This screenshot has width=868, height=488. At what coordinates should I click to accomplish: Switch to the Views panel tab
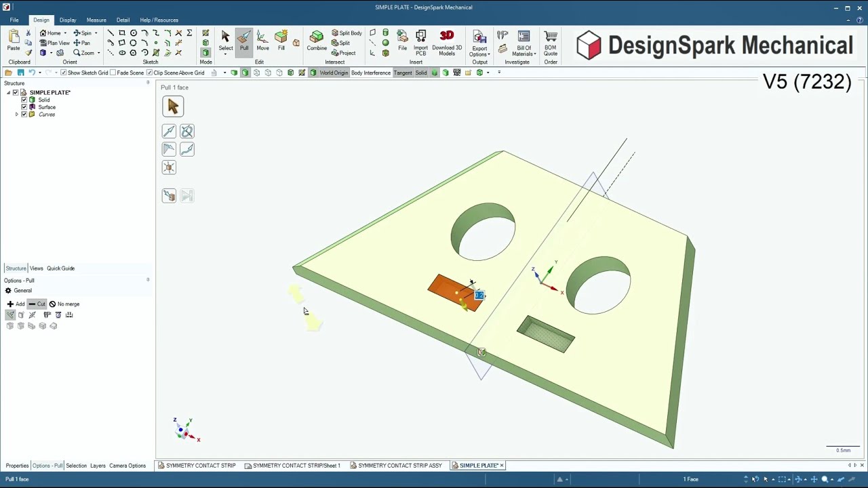36,268
